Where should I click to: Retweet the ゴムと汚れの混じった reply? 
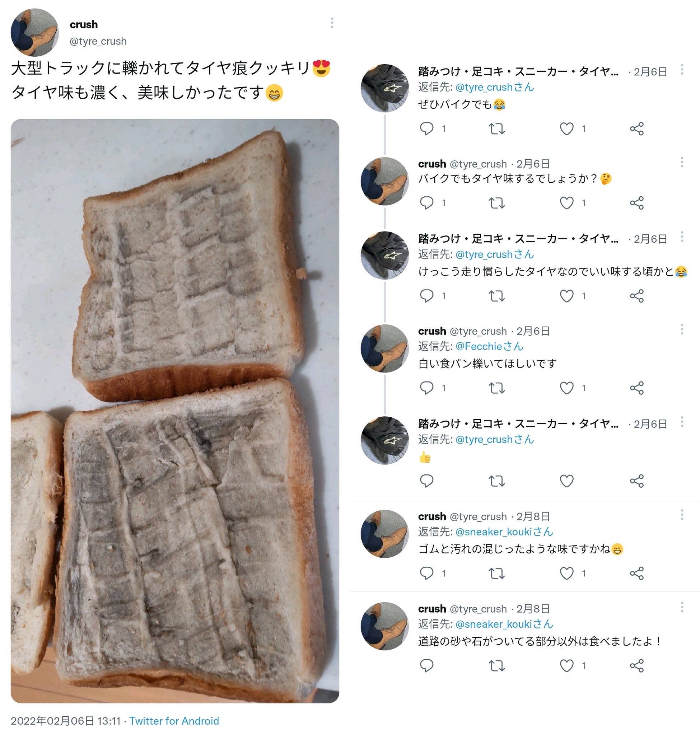pos(497,573)
